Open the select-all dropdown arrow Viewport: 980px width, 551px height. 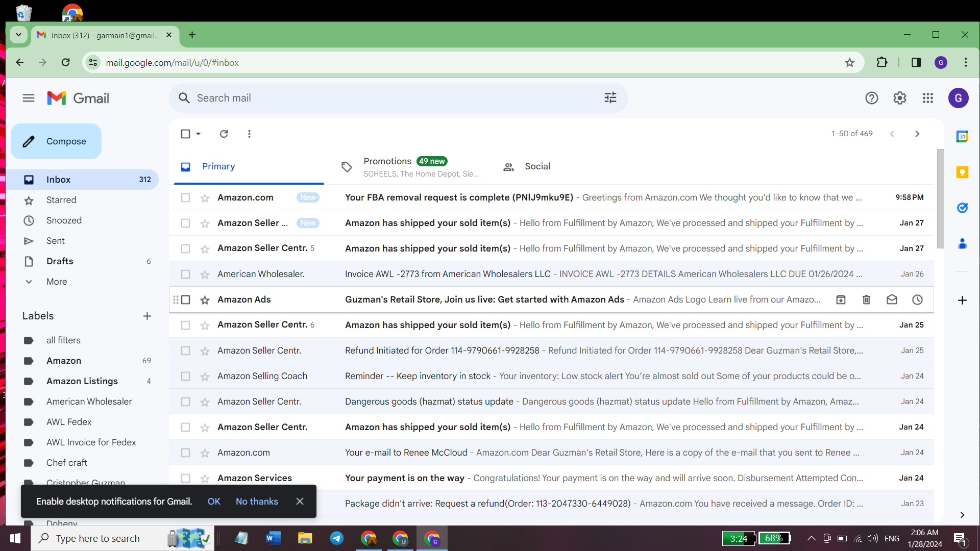pyautogui.click(x=199, y=134)
